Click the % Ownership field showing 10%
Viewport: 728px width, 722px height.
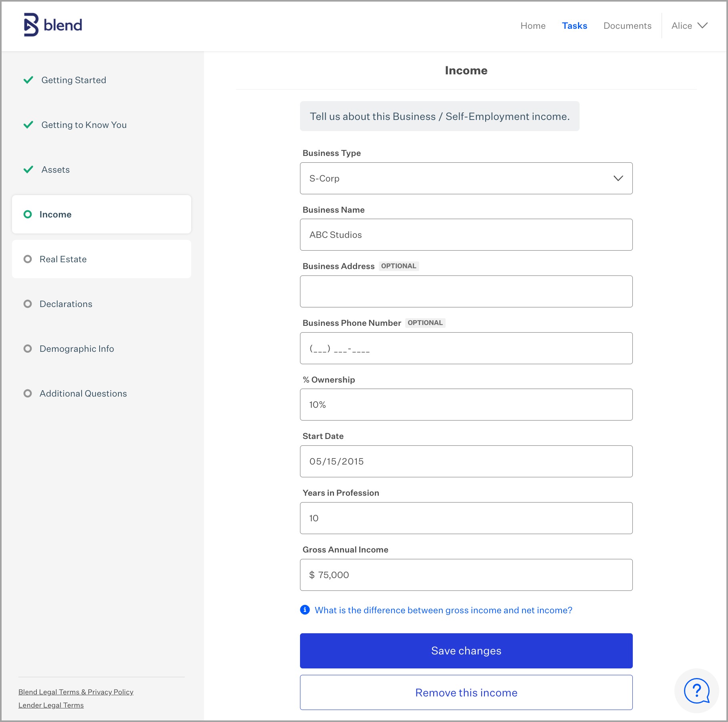point(466,405)
